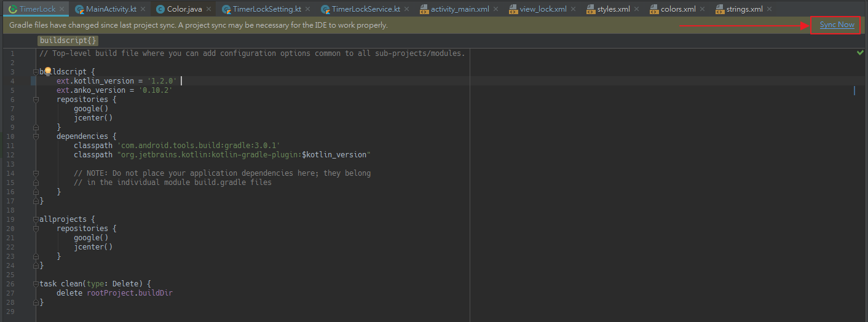
Task: Open the activity_main.xml tab
Action: pos(459,9)
